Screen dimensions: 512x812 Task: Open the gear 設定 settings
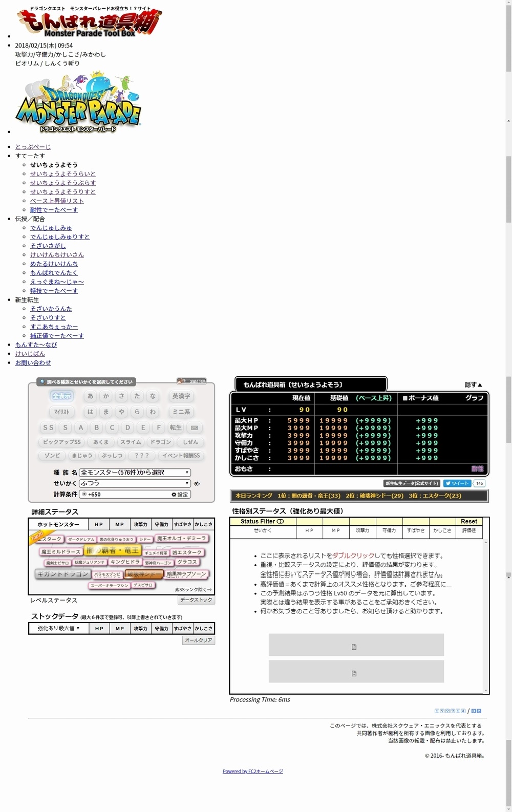[180, 495]
